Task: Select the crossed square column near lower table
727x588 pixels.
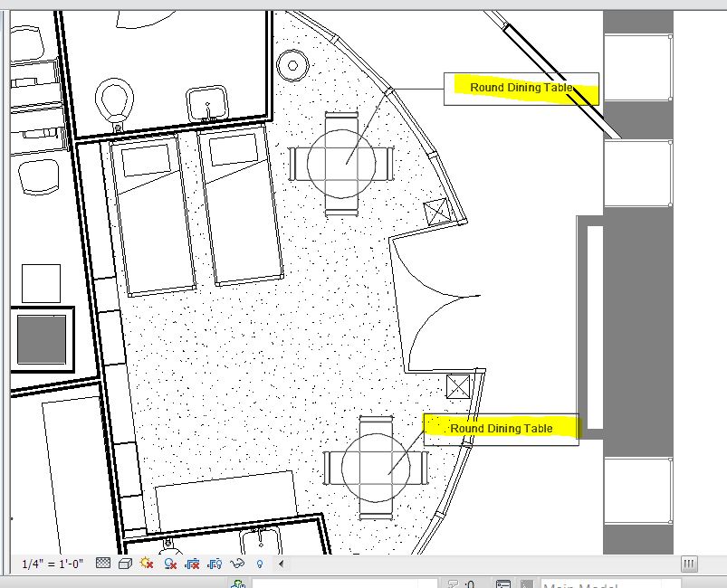Action: click(458, 386)
